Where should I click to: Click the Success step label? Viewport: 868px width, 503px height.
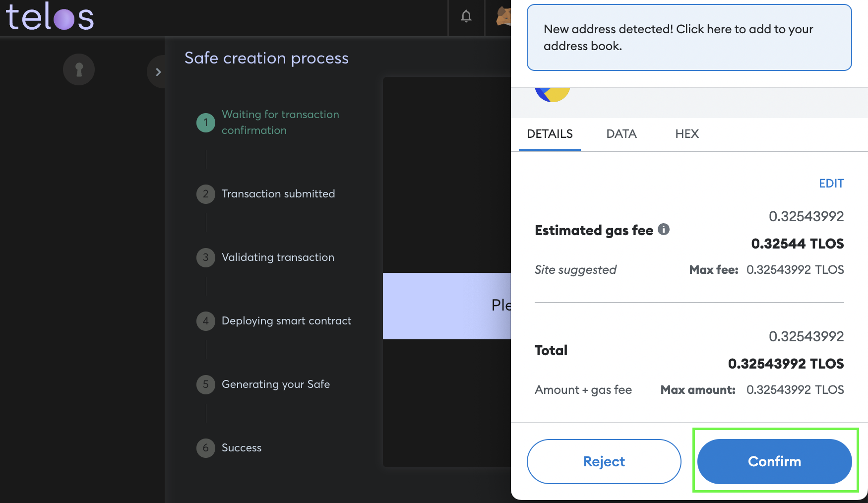click(x=242, y=448)
